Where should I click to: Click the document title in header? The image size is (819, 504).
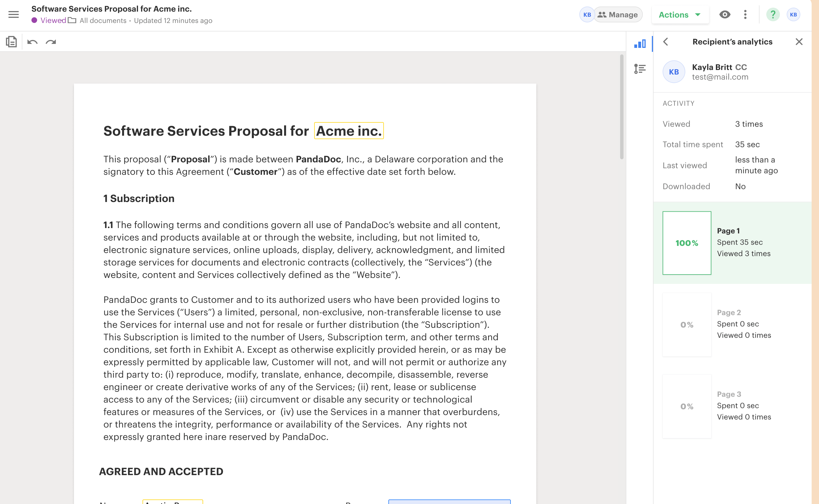click(x=111, y=9)
